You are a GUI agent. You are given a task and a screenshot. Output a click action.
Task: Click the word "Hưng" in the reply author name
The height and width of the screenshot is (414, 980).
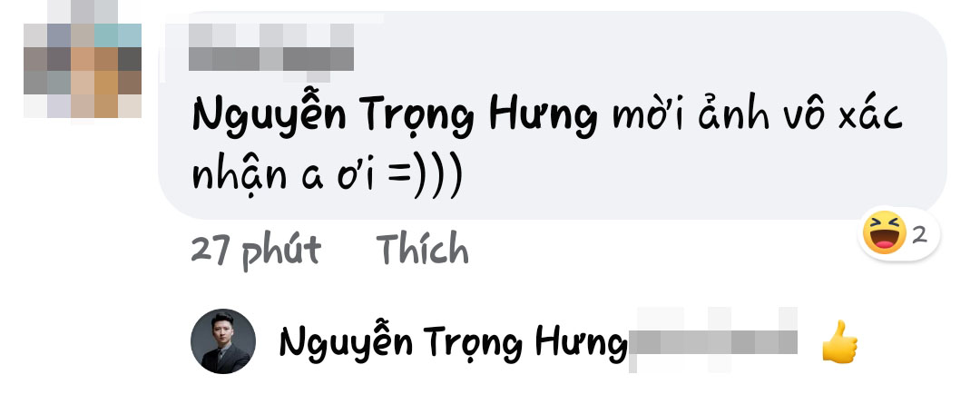(581, 343)
